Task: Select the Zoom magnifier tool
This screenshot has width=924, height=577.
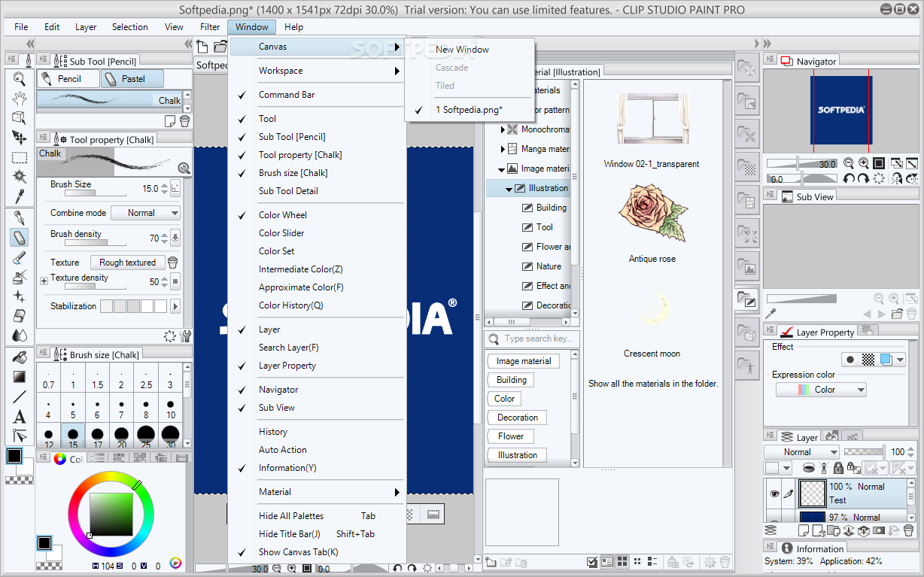Action: click(x=20, y=79)
